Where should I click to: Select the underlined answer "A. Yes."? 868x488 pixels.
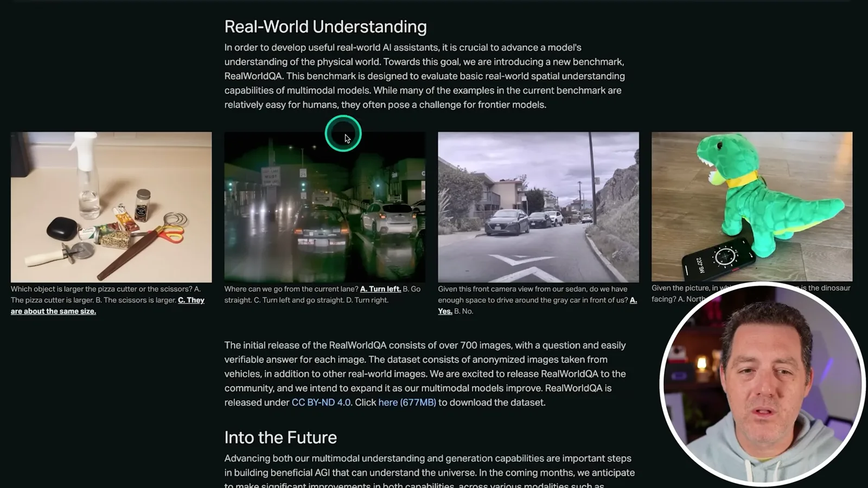[x=538, y=306]
